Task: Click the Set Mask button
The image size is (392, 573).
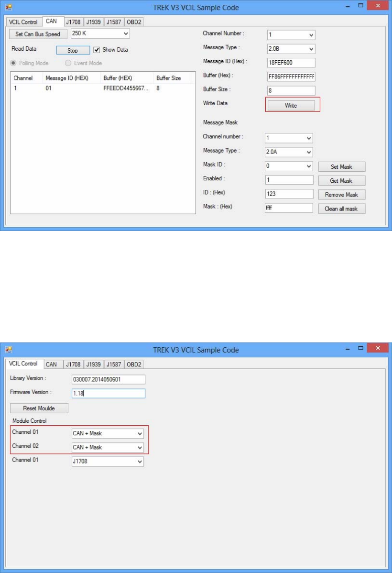Action: [342, 166]
